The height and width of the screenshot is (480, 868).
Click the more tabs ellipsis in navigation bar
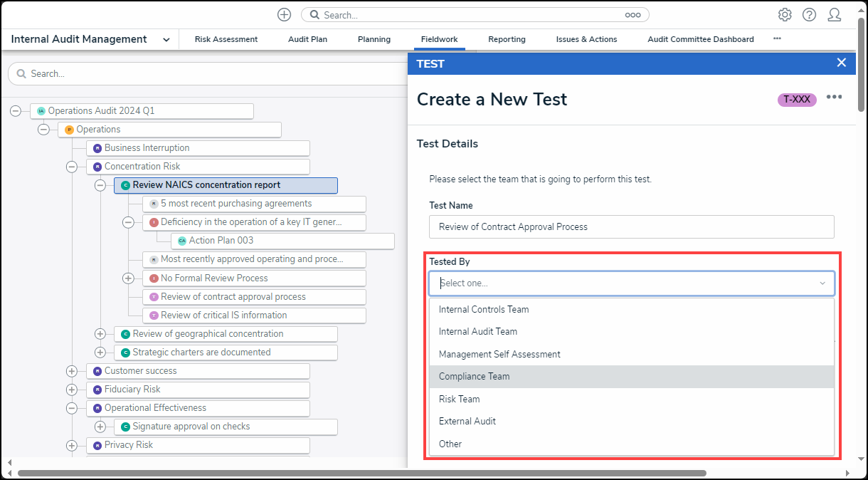point(777,39)
